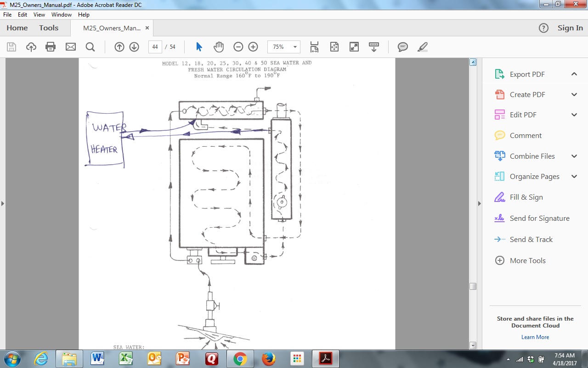This screenshot has height=368, width=588.
Task: Click the scrollbar up arrow
Action: [473, 62]
